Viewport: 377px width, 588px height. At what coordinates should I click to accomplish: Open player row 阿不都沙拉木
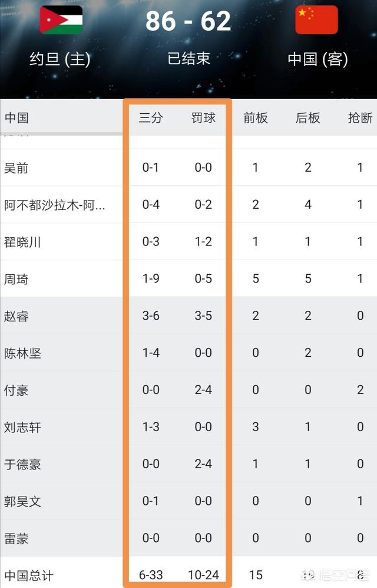click(188, 205)
